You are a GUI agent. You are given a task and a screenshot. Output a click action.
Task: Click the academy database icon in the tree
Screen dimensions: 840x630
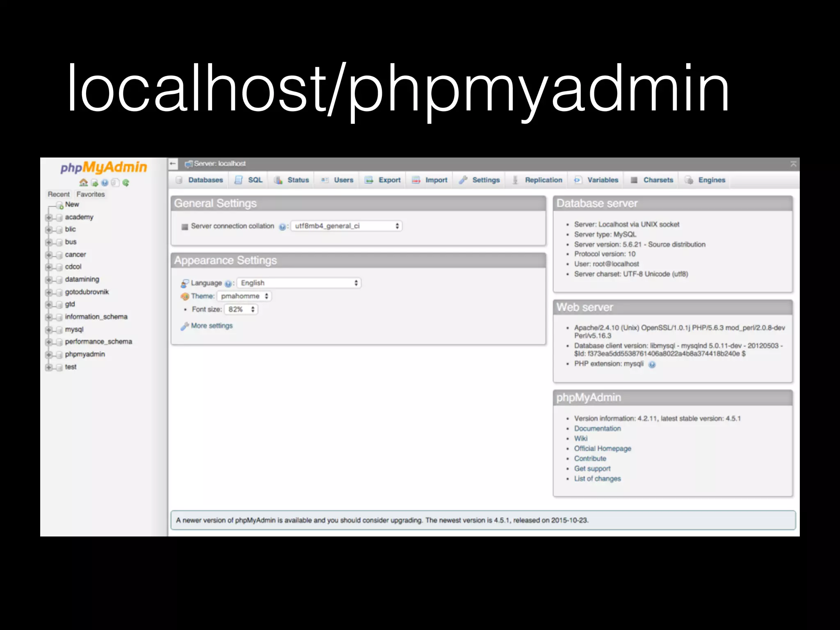[x=59, y=218]
